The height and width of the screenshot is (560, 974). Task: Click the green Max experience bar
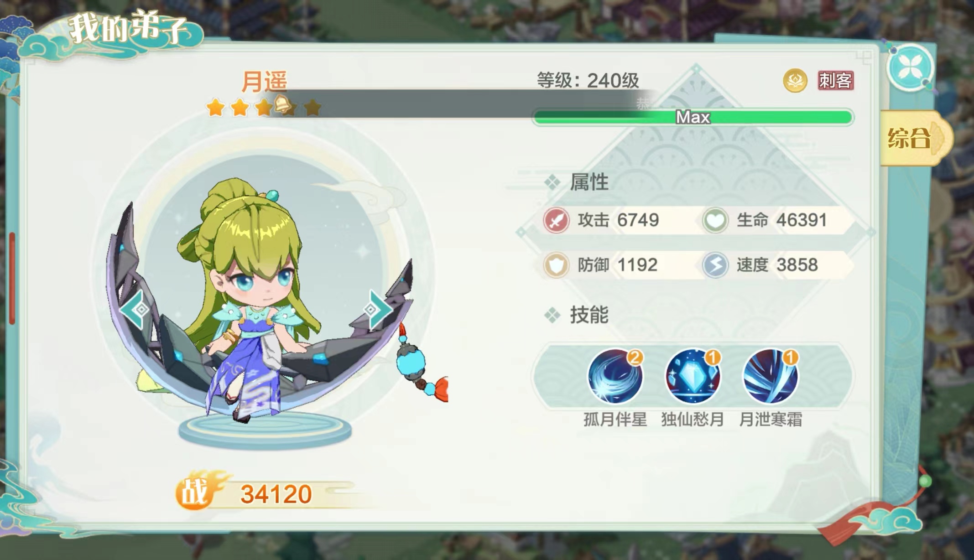(693, 117)
